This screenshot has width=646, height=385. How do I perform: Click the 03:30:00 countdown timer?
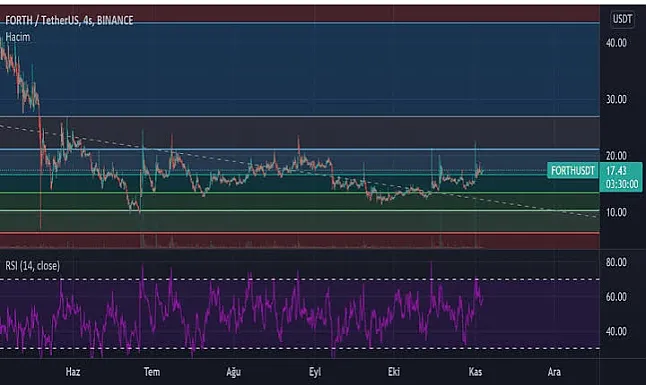click(622, 184)
